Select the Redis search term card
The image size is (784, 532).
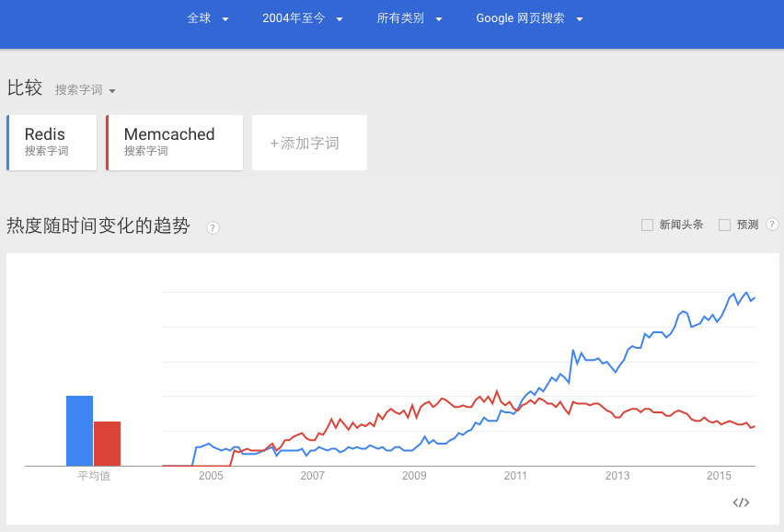click(x=52, y=142)
